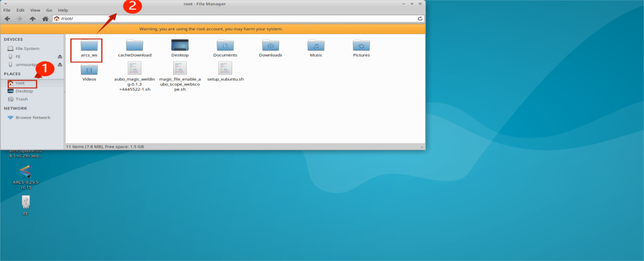This screenshot has width=644, height=261.
Task: Open the Help menu
Action: click(x=63, y=10)
